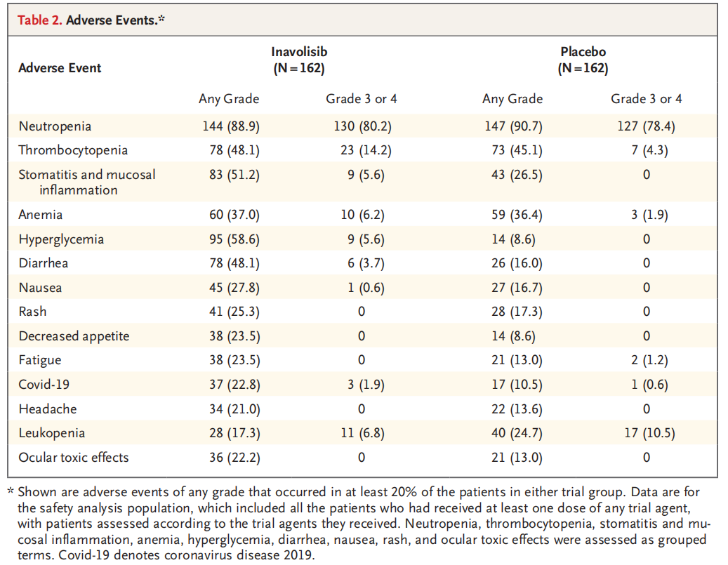728x565 pixels.
Task: Click the 130 (80.2) neutropenia grade 3 or 4 cell
Action: pos(361,127)
